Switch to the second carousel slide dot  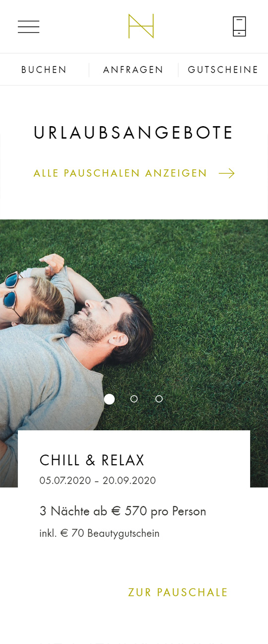pos(134,399)
